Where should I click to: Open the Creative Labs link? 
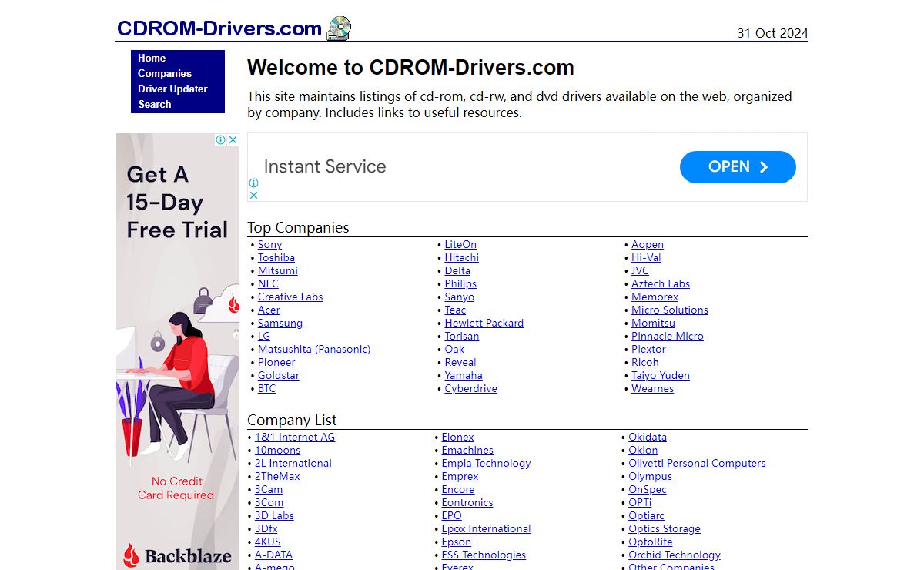[x=290, y=297]
